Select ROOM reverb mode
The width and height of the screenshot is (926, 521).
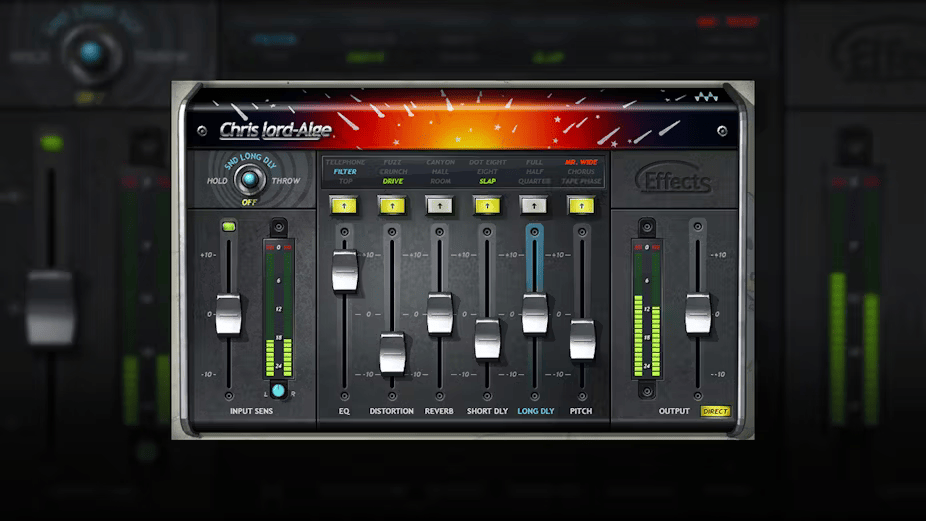(x=440, y=181)
